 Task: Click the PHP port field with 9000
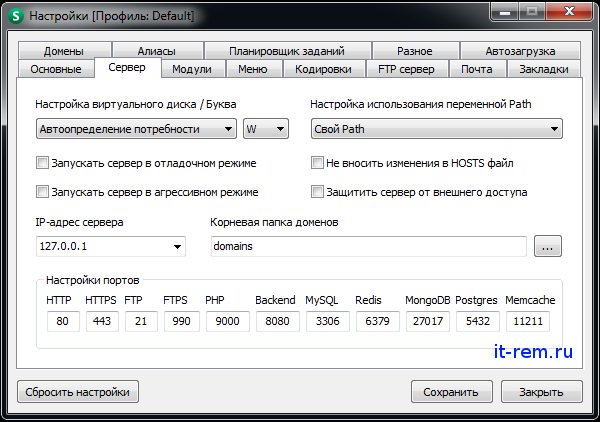click(x=228, y=321)
